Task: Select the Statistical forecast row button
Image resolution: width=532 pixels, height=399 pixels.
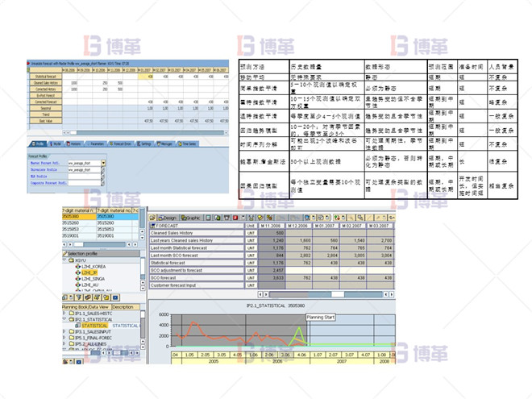Action: [47, 77]
